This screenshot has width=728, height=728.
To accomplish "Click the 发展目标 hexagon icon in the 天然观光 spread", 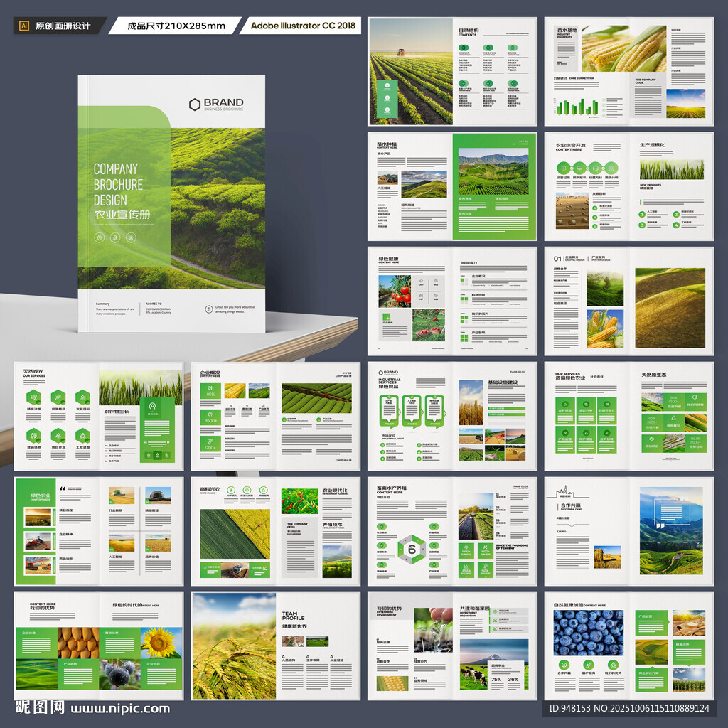I will coord(82,397).
